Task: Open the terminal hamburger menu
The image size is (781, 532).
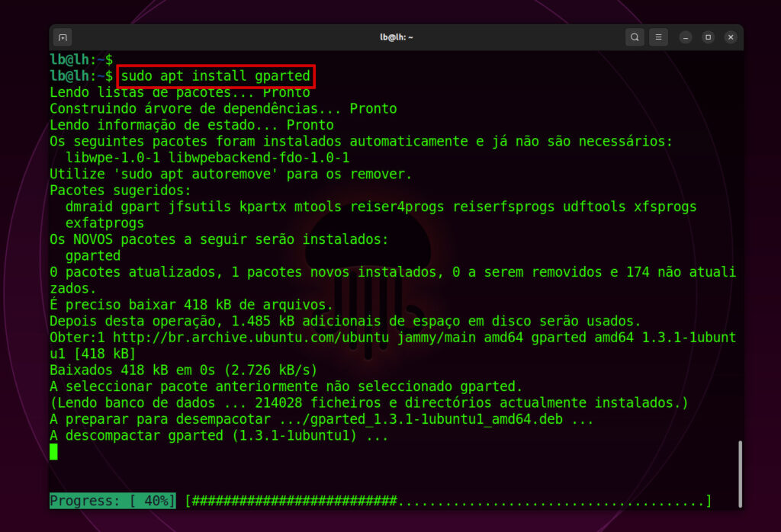Action: [658, 37]
